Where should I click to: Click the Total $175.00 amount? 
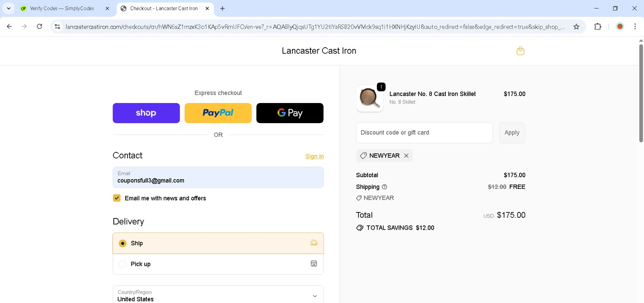511,215
